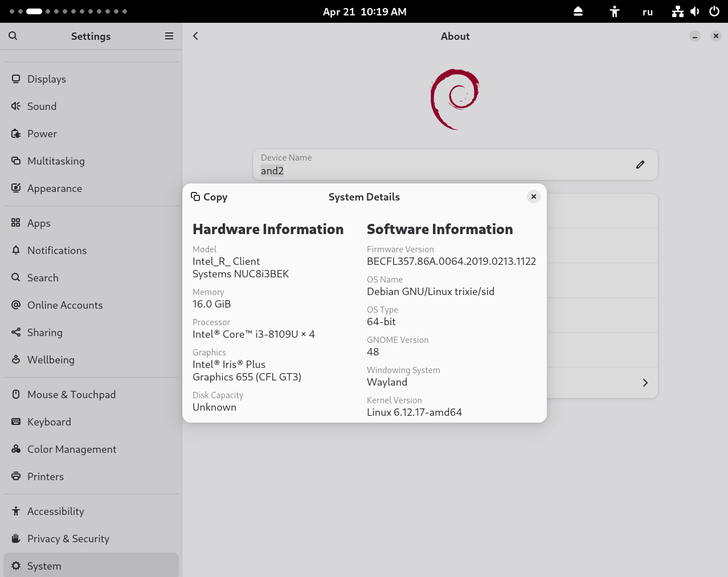Open the power menu icon in top bar
Screen dimensions: 728x577
pyautogui.click(x=714, y=11)
